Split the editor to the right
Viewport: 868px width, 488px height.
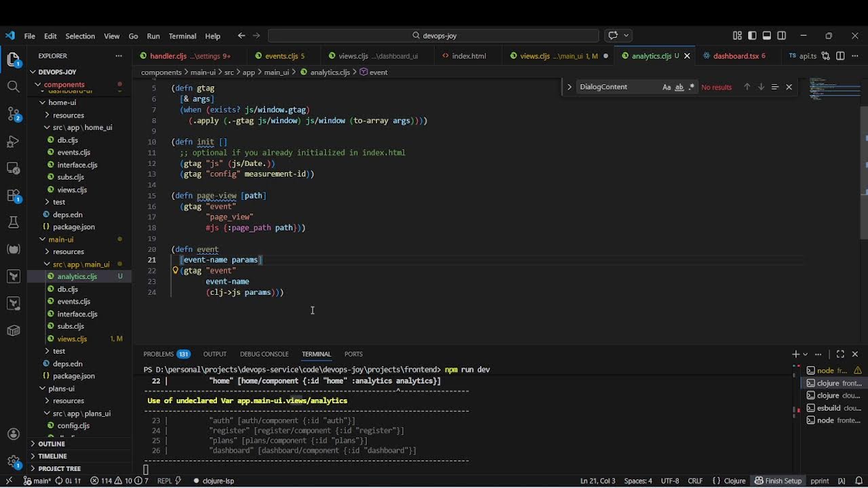[x=840, y=56]
